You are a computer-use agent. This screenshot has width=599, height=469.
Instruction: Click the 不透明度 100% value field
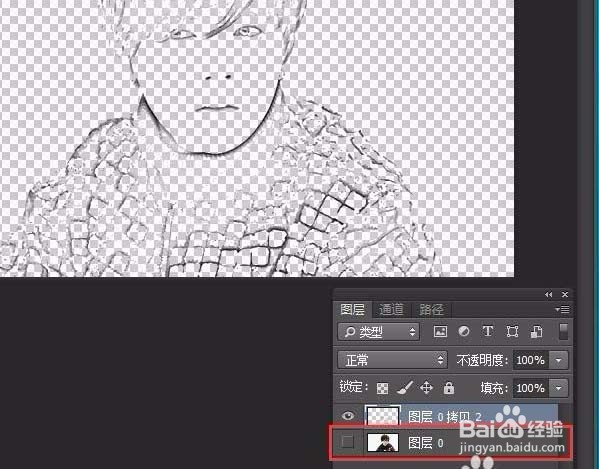coord(531,360)
